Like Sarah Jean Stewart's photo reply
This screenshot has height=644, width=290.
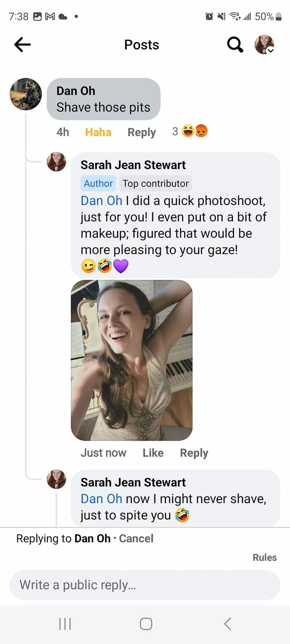coord(153,453)
